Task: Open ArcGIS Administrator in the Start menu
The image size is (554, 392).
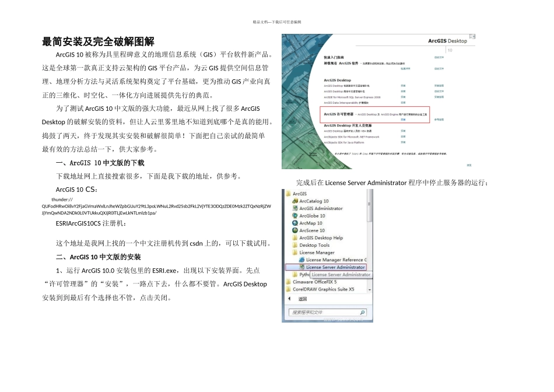Action: click(317, 209)
